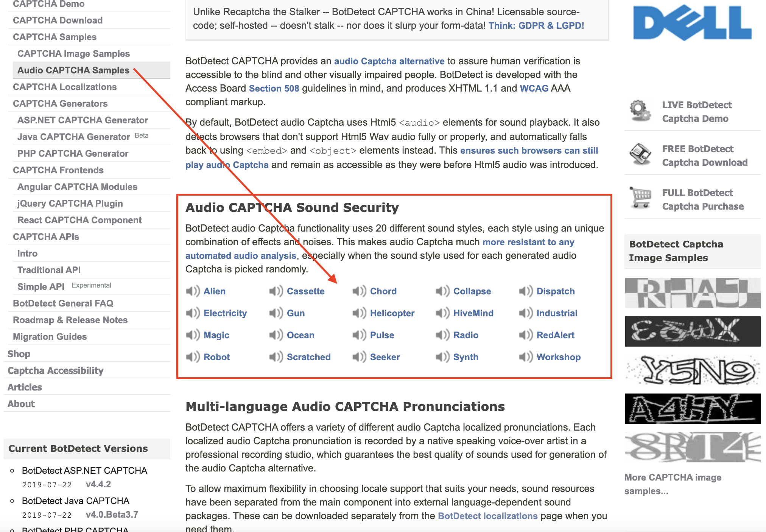Go to Roadmap & Release Notes
Viewport: 766px width, 532px height.
tap(70, 320)
